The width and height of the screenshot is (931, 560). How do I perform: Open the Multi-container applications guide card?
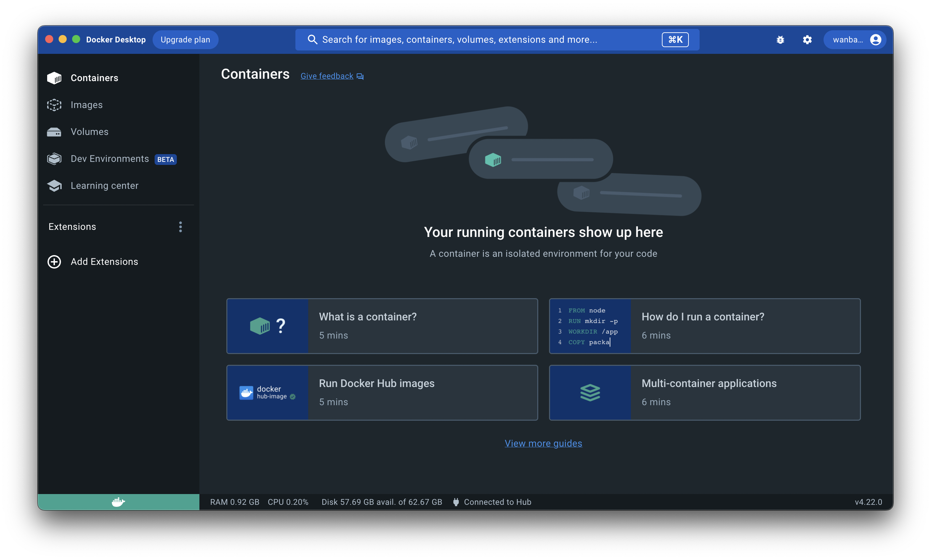pyautogui.click(x=704, y=392)
